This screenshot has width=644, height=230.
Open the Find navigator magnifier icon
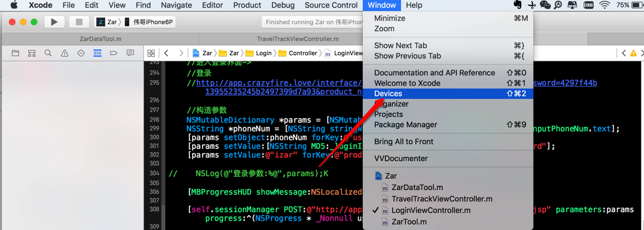tap(48, 53)
